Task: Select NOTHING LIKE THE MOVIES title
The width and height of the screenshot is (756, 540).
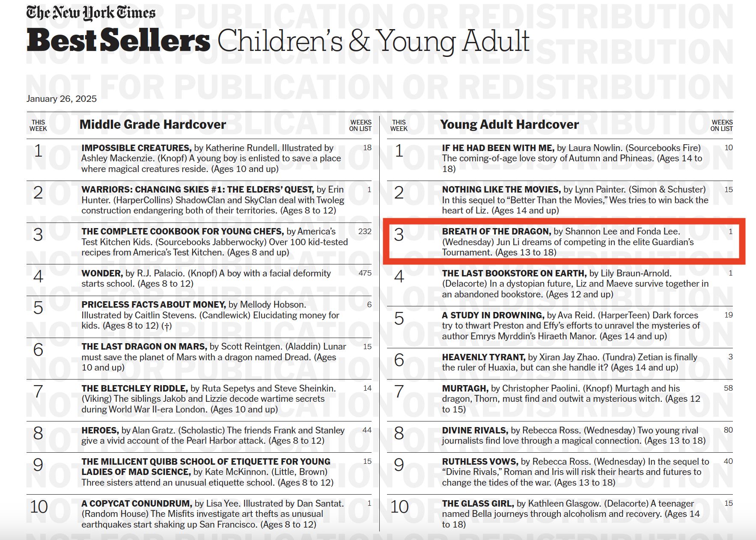Action: click(x=502, y=190)
